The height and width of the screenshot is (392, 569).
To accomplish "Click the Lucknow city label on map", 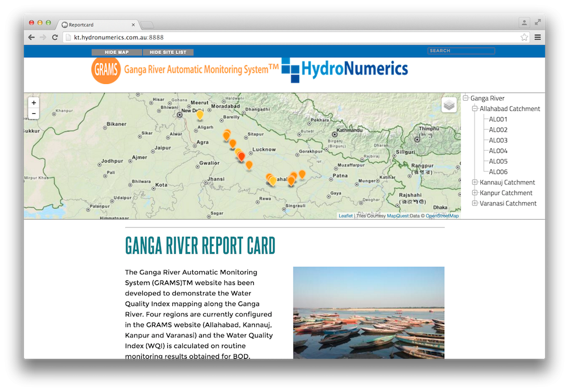I will 264,149.
